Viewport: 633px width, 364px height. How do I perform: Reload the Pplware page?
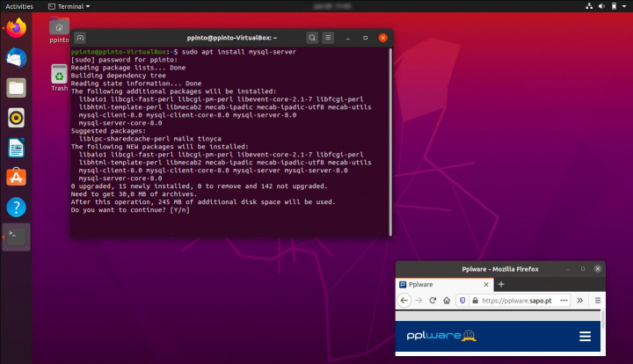434,301
